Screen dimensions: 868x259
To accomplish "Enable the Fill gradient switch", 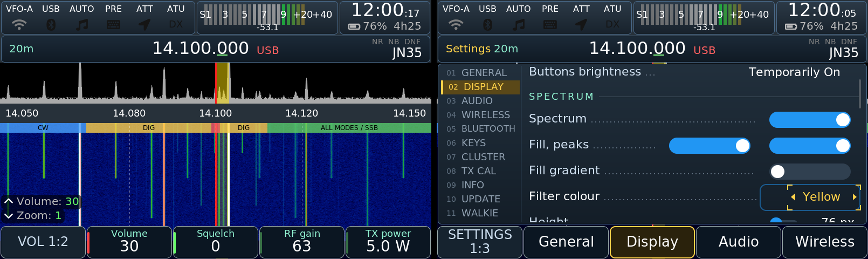I will point(810,172).
